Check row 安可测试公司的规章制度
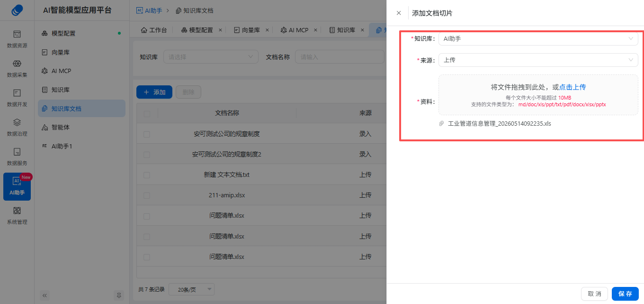The width and height of the screenshot is (644, 304). [147, 134]
